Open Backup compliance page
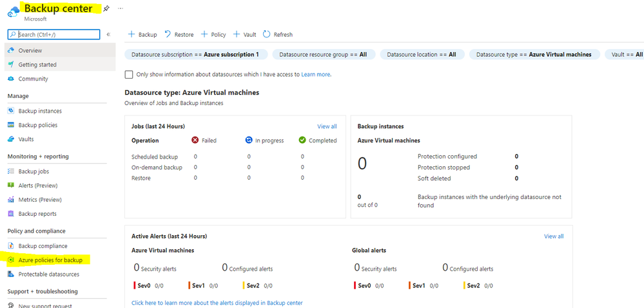This screenshot has width=644, height=308. click(x=43, y=246)
